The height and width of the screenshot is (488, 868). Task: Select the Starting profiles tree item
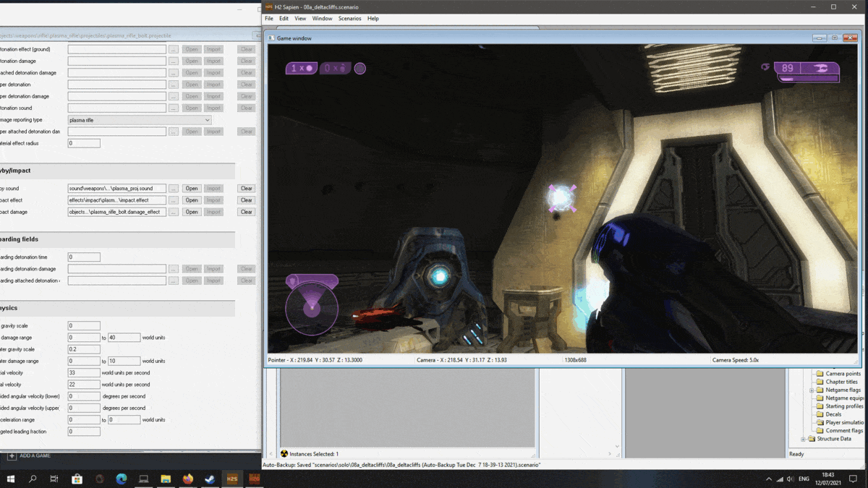[x=844, y=406]
